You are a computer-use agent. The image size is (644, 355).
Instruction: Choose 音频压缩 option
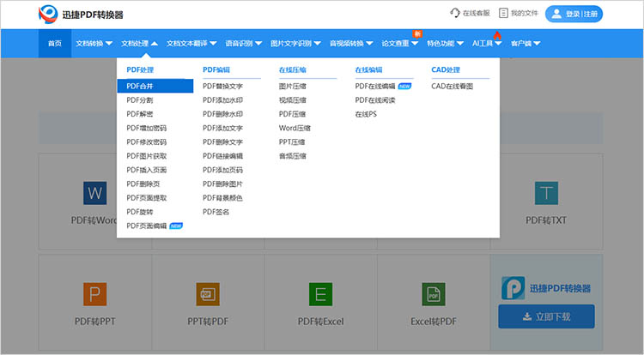293,156
